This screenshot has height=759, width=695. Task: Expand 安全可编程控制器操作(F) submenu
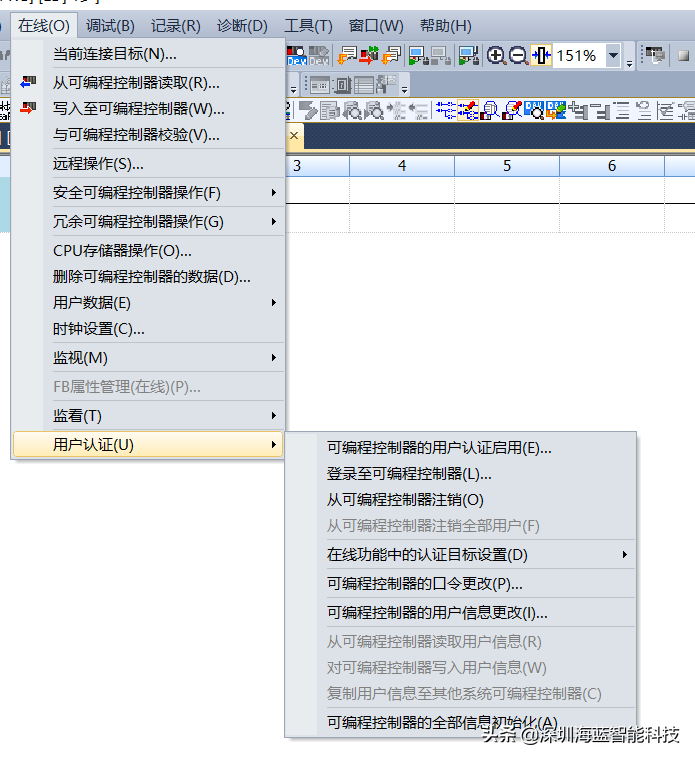pos(149,193)
